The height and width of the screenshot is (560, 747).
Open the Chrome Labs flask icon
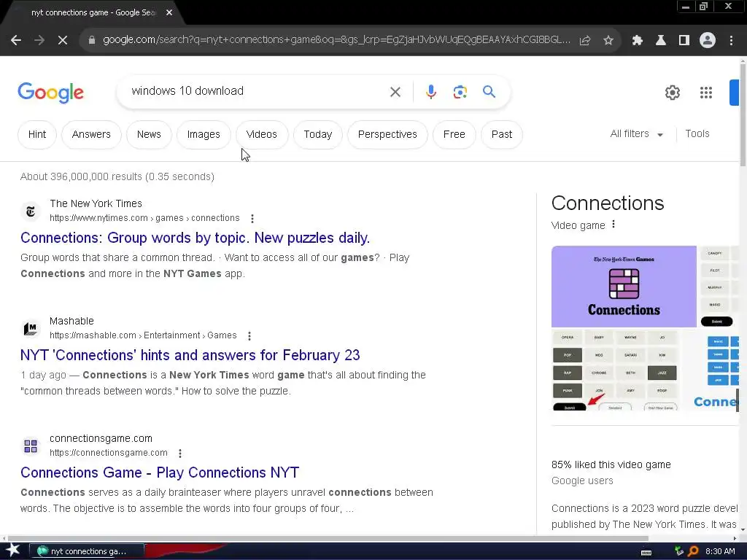[x=661, y=41]
